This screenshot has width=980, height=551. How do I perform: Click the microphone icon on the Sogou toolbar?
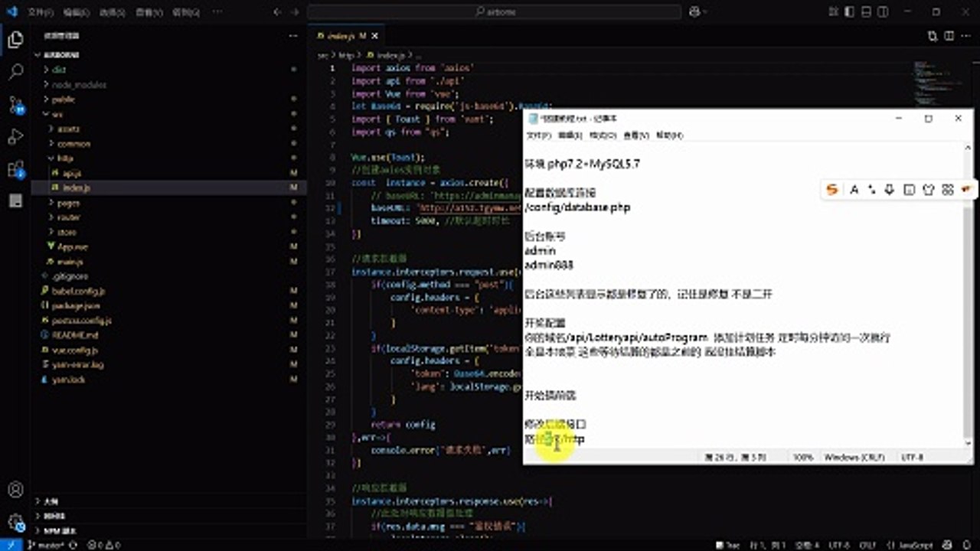pyautogui.click(x=889, y=190)
